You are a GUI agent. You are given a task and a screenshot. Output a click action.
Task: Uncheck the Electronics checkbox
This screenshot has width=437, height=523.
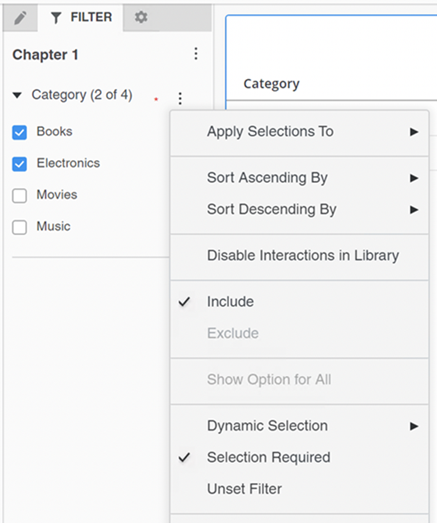point(19,164)
